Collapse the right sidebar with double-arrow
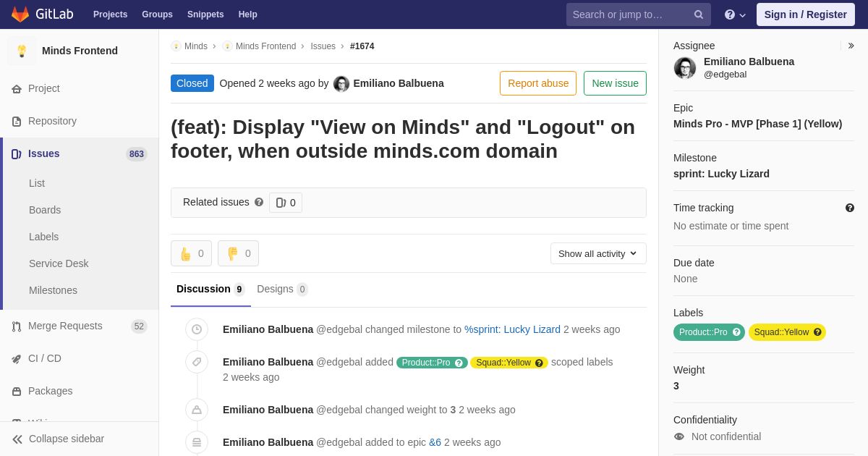Image resolution: width=868 pixels, height=456 pixels. 851,46
